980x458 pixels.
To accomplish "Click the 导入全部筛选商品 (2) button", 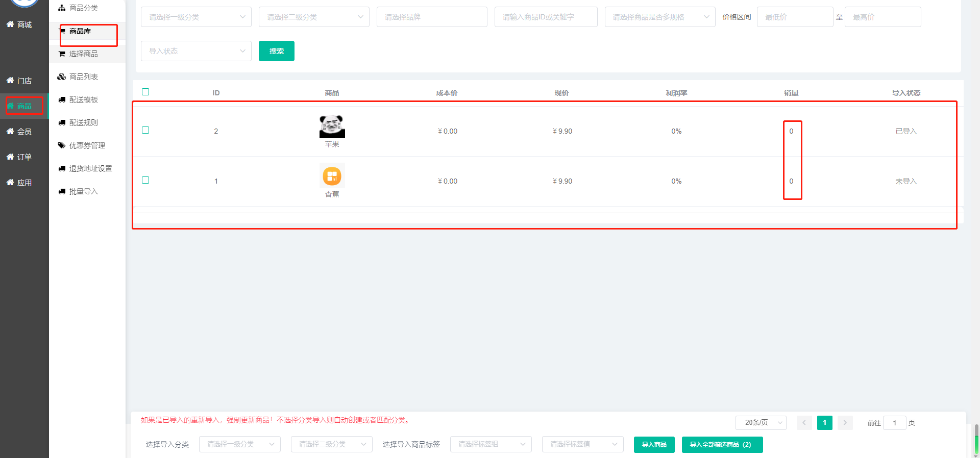I will (722, 444).
